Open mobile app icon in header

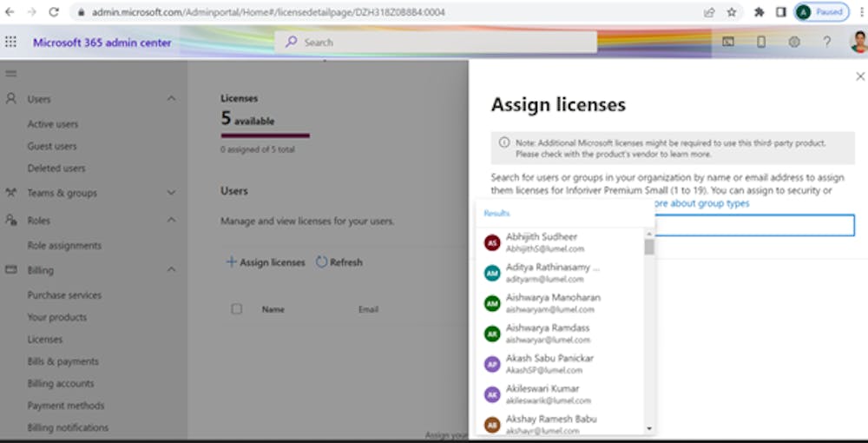click(761, 42)
